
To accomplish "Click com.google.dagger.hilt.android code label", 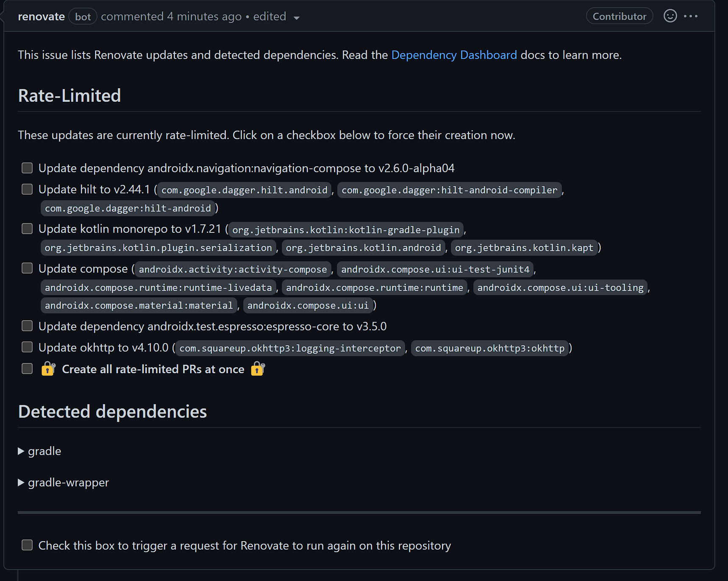I will click(x=245, y=190).
